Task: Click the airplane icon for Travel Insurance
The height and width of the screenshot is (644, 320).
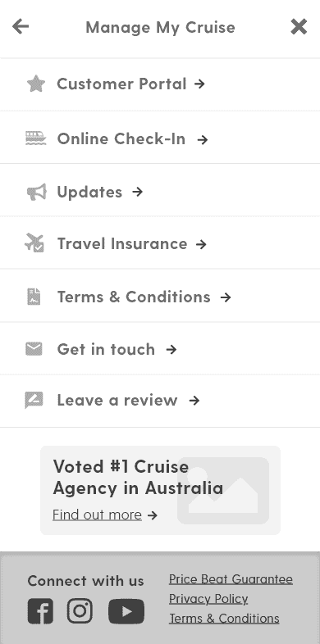Action: 34,243
